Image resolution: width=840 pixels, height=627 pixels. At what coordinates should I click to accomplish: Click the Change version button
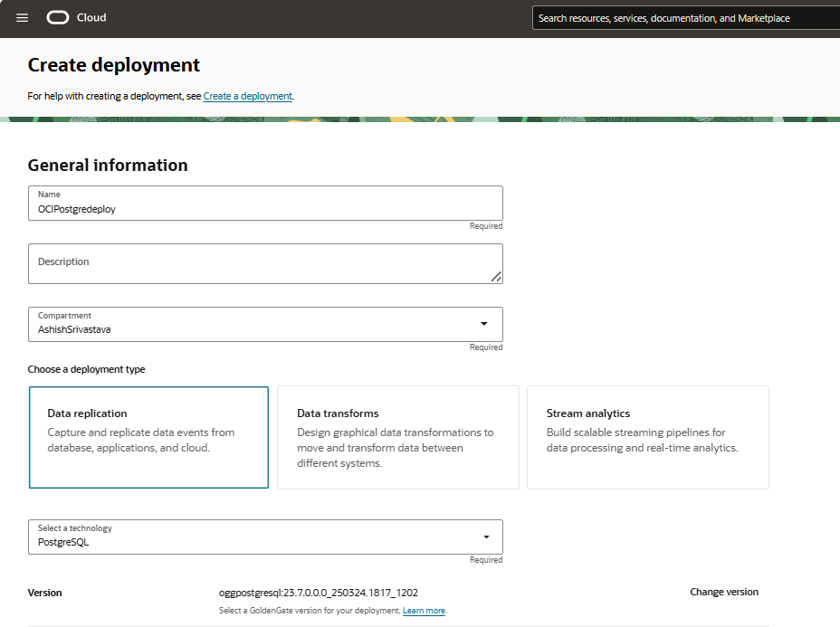[724, 592]
